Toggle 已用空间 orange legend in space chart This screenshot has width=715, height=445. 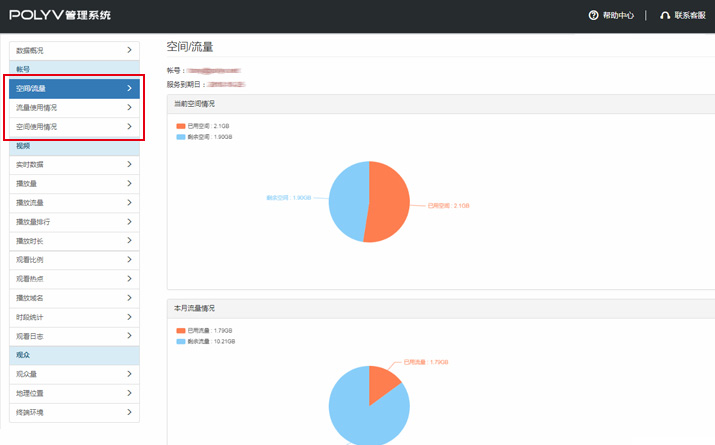click(x=181, y=126)
